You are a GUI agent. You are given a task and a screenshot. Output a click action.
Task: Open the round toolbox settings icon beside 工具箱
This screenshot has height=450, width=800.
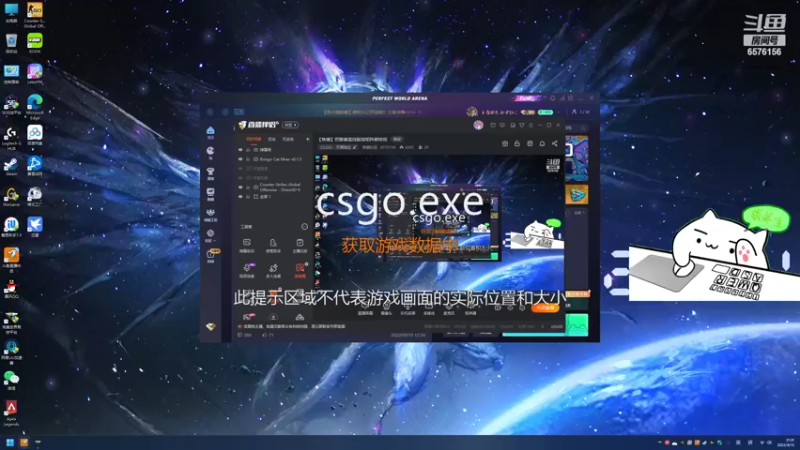point(305,227)
